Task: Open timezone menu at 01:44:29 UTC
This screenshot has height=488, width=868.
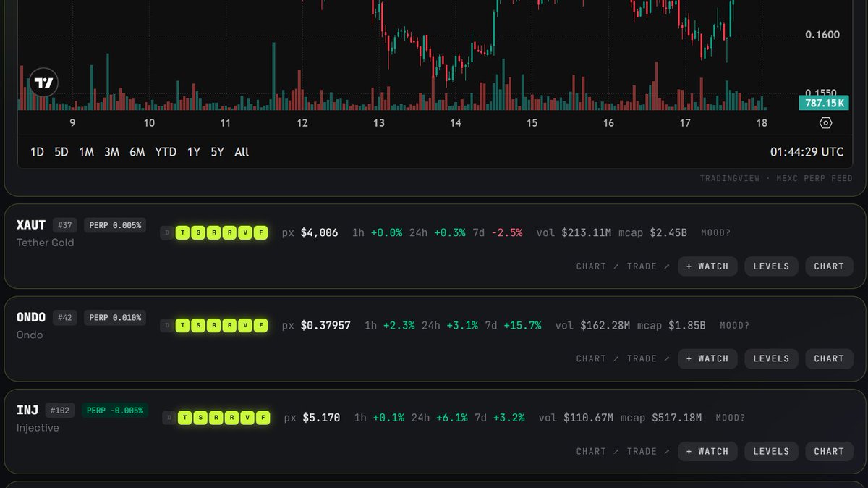Action: pos(807,152)
